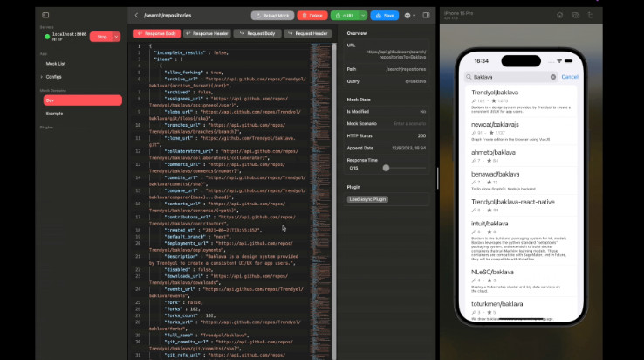Open ahmetb/baklava repository result

(521, 156)
